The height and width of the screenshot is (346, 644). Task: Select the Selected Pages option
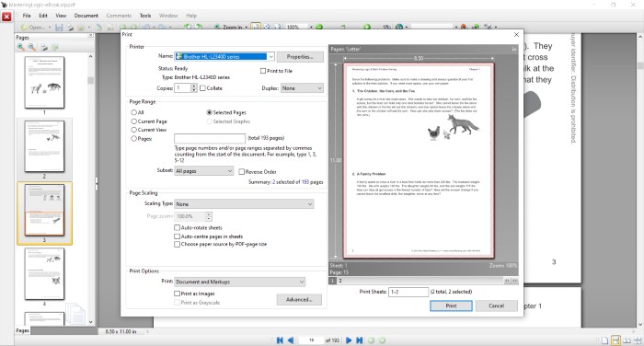coord(210,112)
